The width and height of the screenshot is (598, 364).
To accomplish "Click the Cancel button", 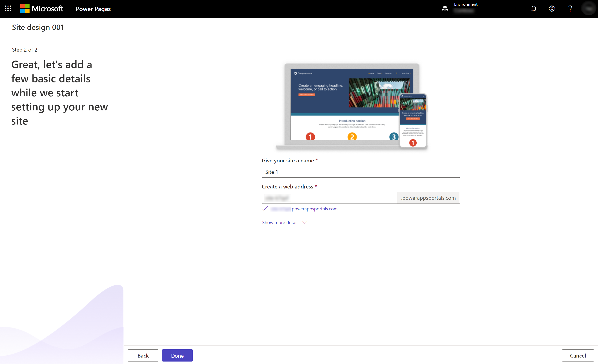I will pyautogui.click(x=578, y=355).
